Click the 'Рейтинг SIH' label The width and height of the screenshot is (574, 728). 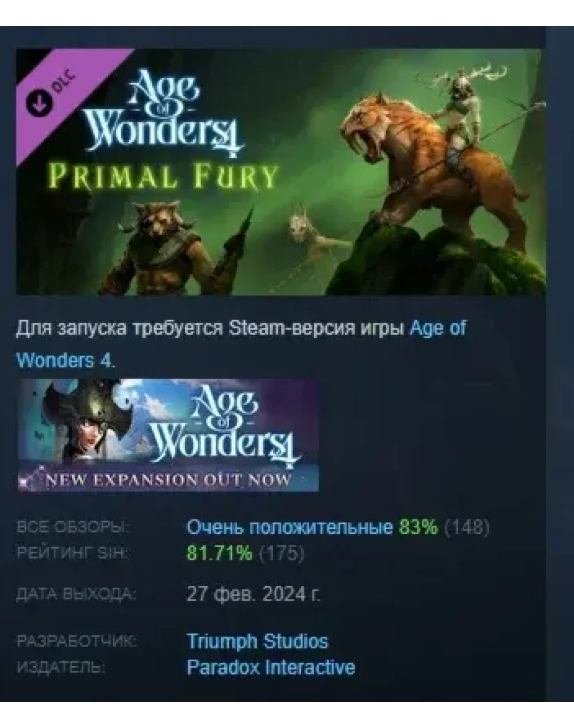(71, 553)
